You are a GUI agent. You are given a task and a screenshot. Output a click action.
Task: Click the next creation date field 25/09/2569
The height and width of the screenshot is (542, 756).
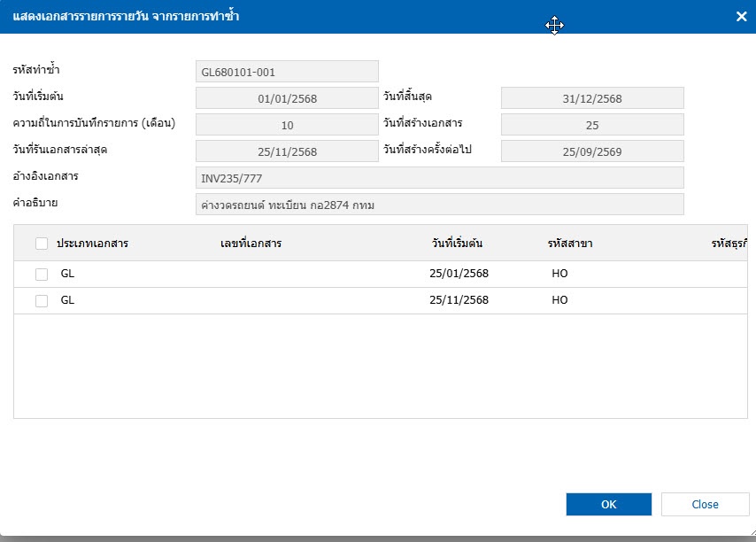click(x=592, y=151)
